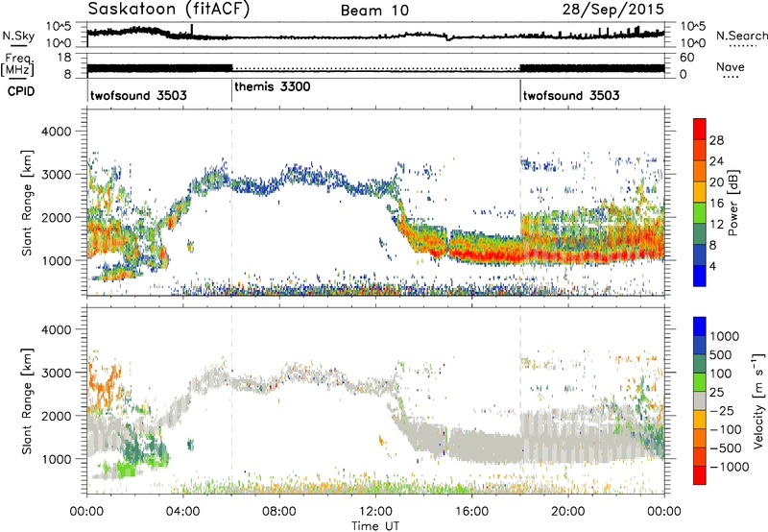
Task: Click the Power colorbar value '20'
Action: tap(716, 182)
